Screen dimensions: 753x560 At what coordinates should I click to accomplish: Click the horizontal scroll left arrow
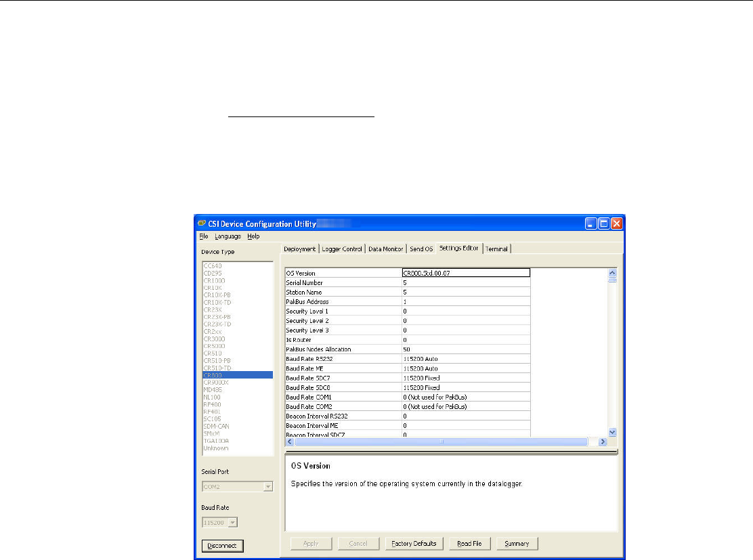(x=290, y=442)
